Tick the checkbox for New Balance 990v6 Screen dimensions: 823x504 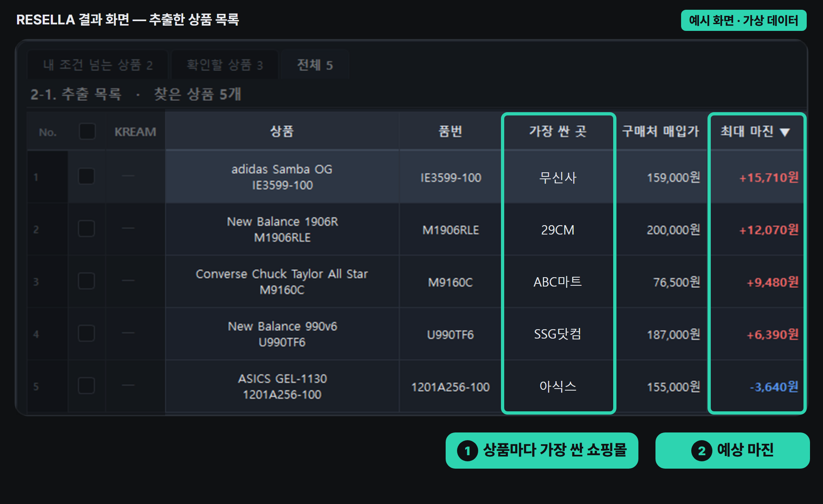86,334
